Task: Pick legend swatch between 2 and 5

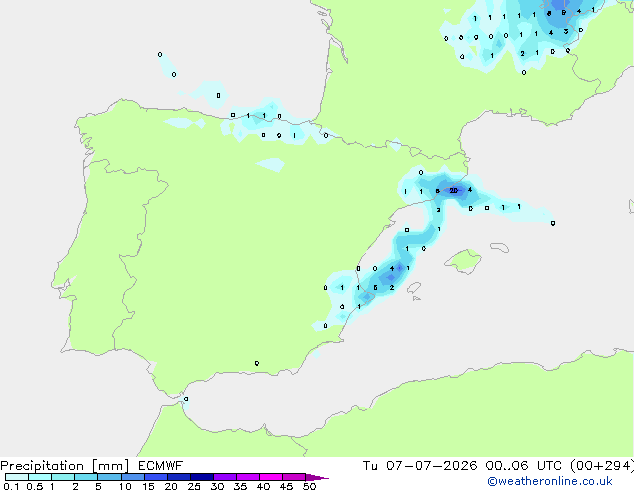Action: pyautogui.click(x=86, y=477)
